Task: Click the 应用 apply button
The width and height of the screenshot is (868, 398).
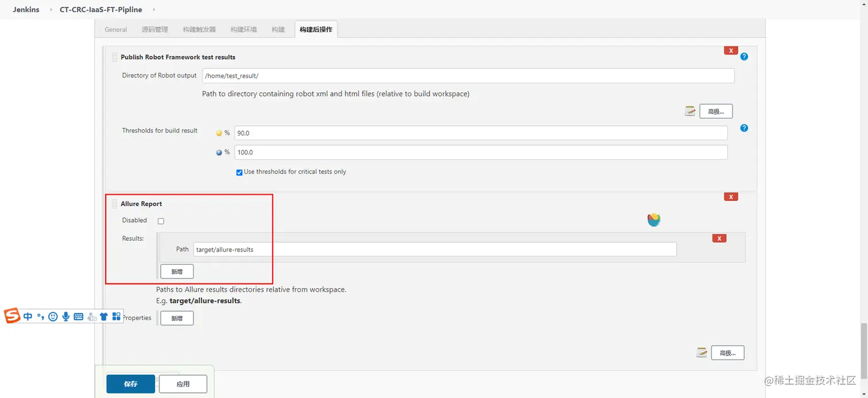Action: point(183,384)
